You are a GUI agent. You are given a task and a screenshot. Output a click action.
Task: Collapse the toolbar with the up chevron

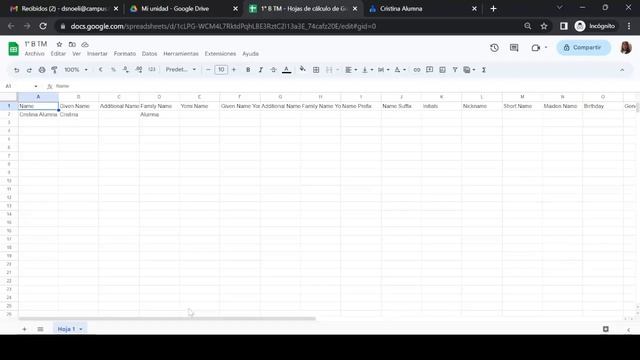coord(622,70)
